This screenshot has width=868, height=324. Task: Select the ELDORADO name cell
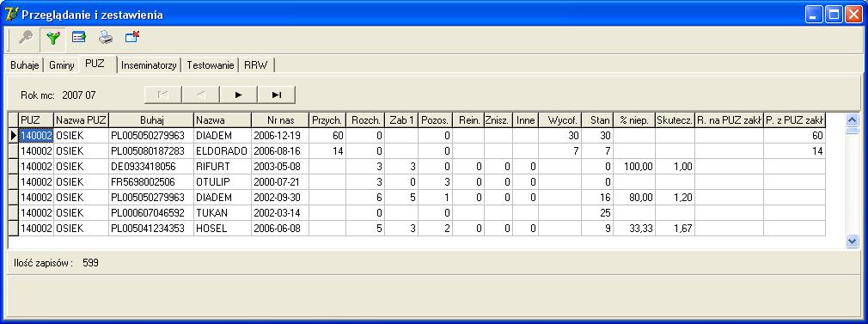(x=223, y=151)
